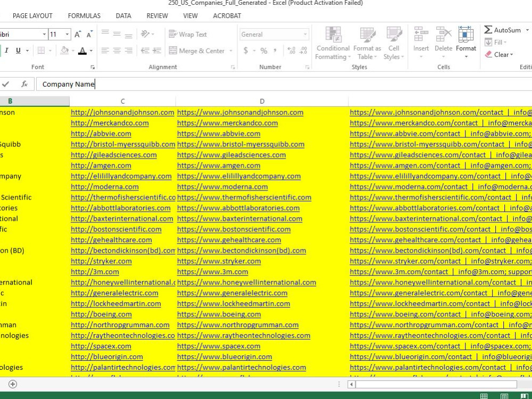The image size is (532, 399).
Task: Align text to the right
Action: pyautogui.click(x=129, y=51)
